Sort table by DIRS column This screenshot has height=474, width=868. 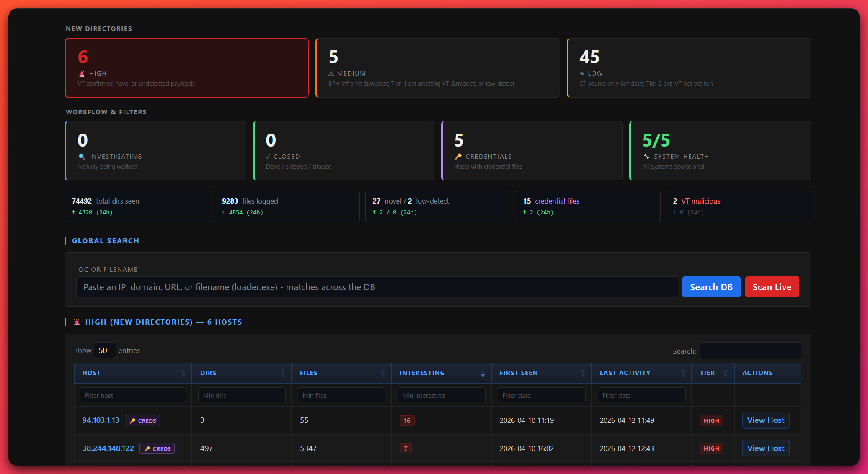tap(242, 373)
